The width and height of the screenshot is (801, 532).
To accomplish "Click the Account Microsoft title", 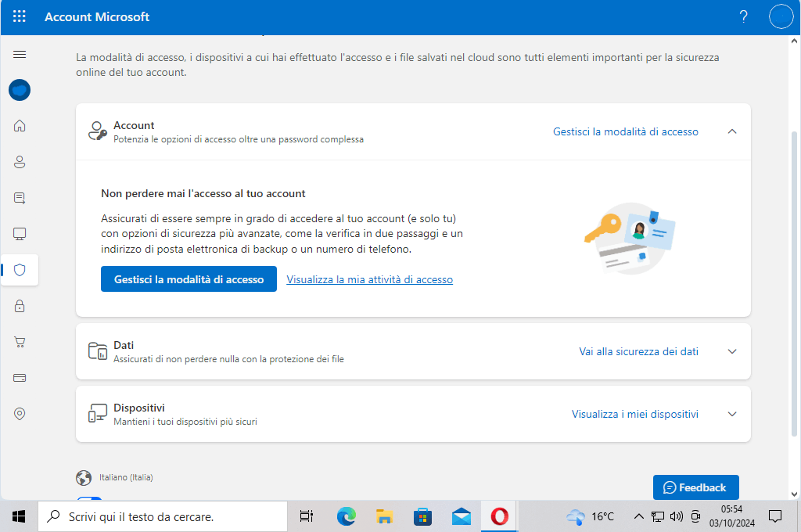I will 97,17.
